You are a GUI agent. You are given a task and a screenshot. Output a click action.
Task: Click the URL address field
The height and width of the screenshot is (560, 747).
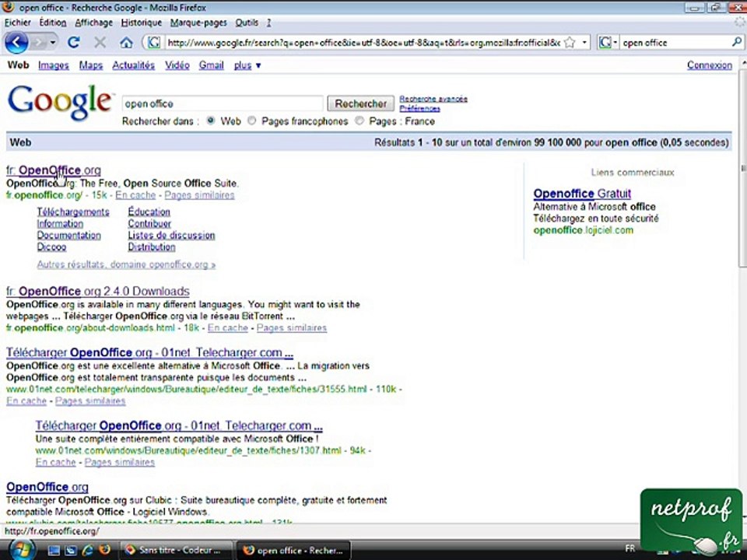[364, 43]
